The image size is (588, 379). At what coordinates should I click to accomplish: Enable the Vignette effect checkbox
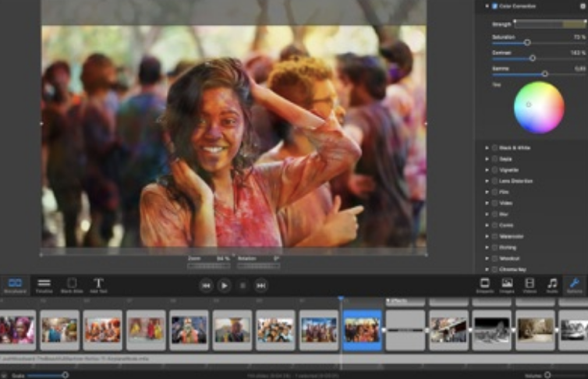(494, 169)
